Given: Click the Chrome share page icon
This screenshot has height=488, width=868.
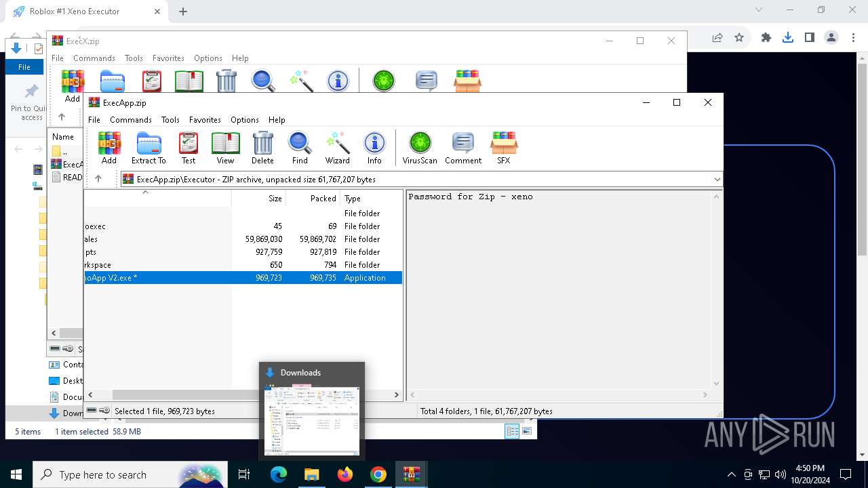Looking at the screenshot, I should click(717, 38).
